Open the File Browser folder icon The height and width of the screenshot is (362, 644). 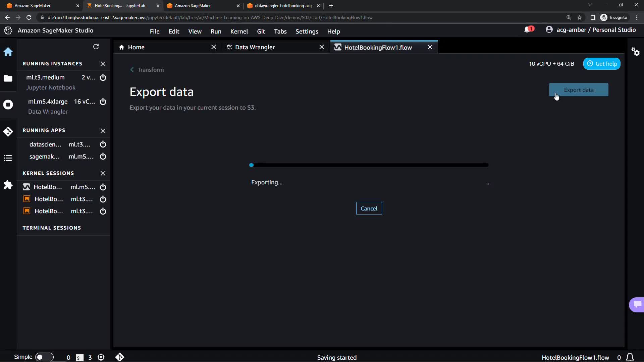click(8, 78)
